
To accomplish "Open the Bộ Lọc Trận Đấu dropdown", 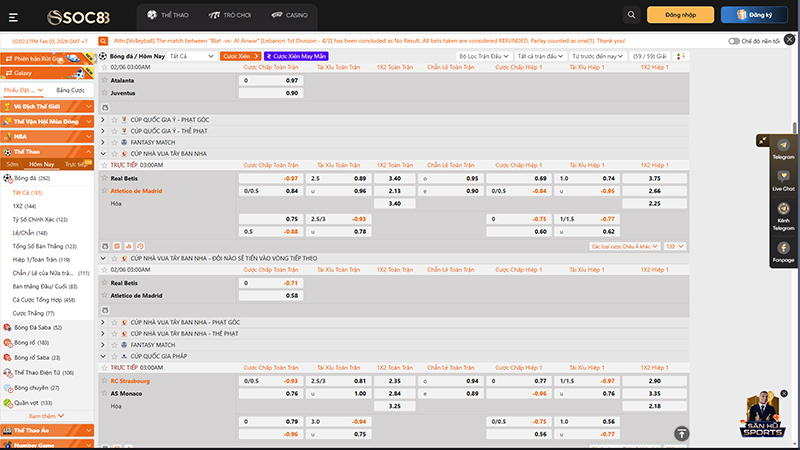I will point(483,57).
